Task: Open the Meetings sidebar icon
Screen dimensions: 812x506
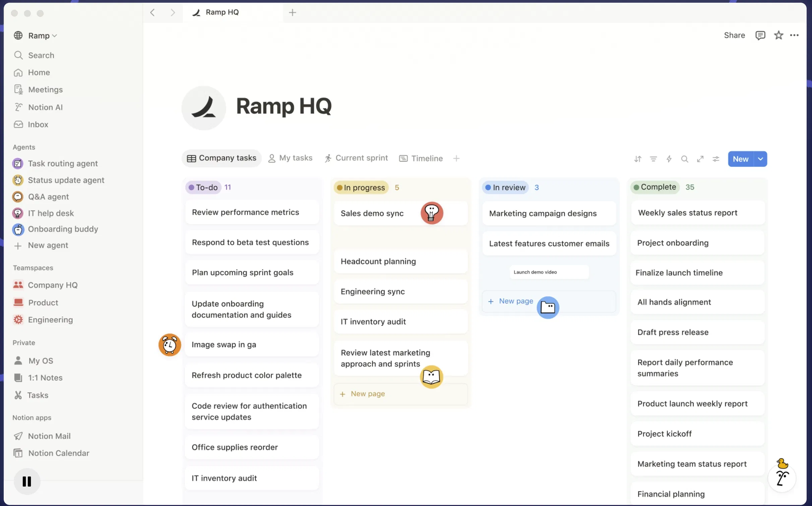Action: click(18, 90)
